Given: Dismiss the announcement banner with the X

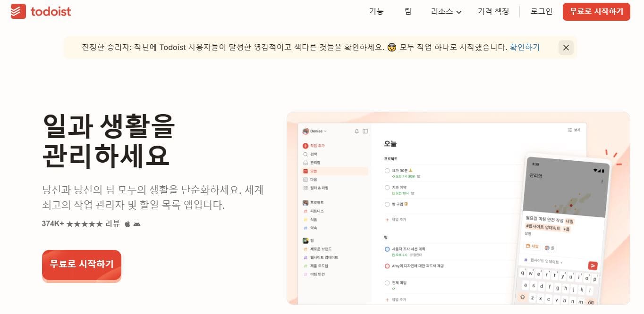Looking at the screenshot, I should click(566, 48).
